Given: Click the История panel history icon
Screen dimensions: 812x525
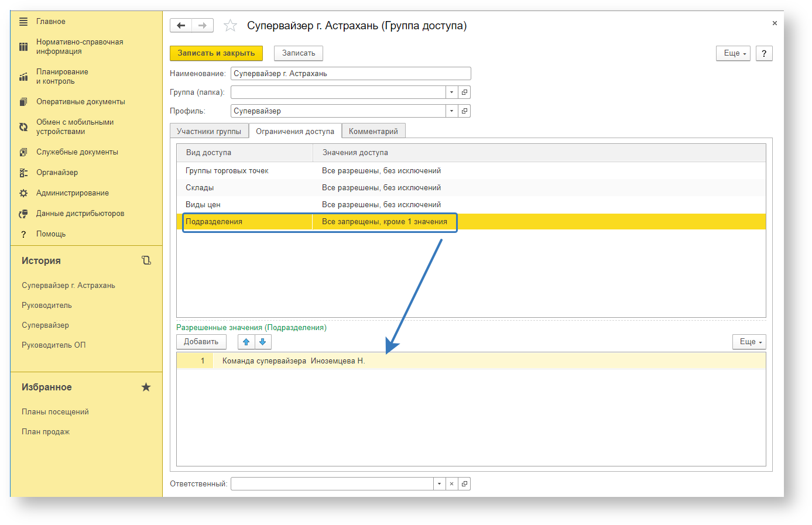Looking at the screenshot, I should click(x=146, y=260).
